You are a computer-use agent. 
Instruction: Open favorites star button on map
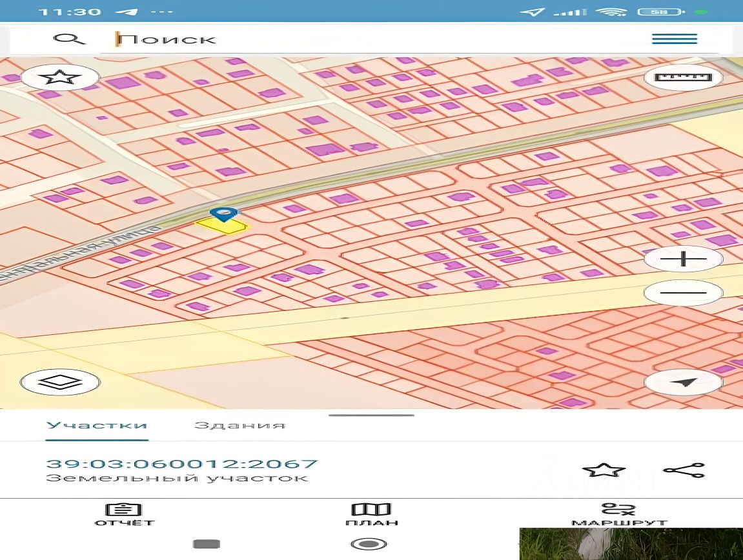pos(59,77)
